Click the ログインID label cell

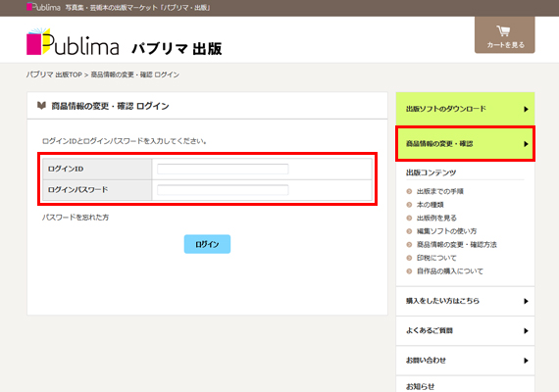[97, 169]
